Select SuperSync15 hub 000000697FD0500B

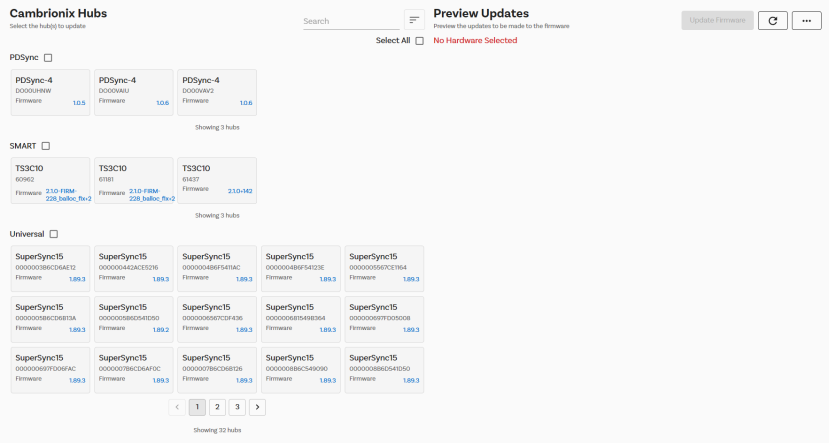click(x=384, y=319)
